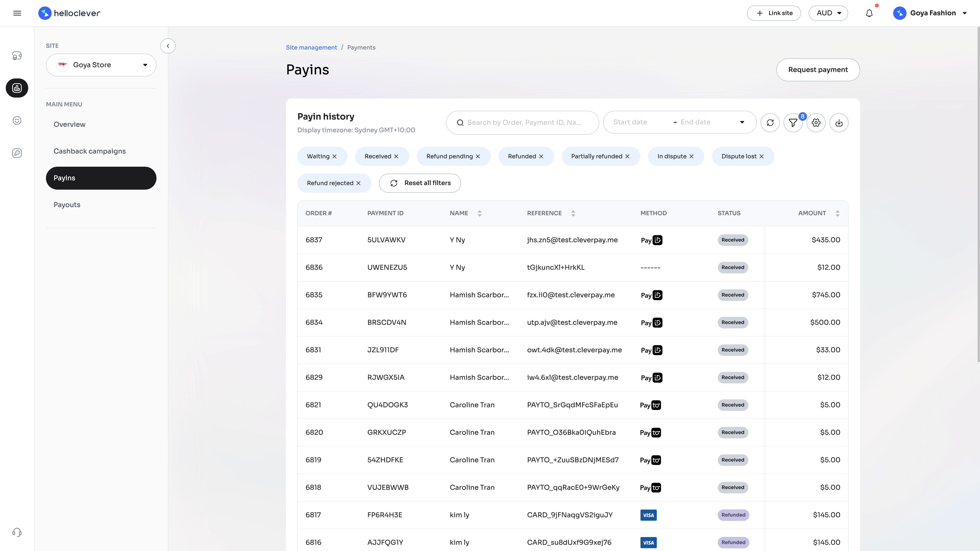This screenshot has height=551, width=980.
Task: Remove the Received filter chip
Action: [x=396, y=157]
